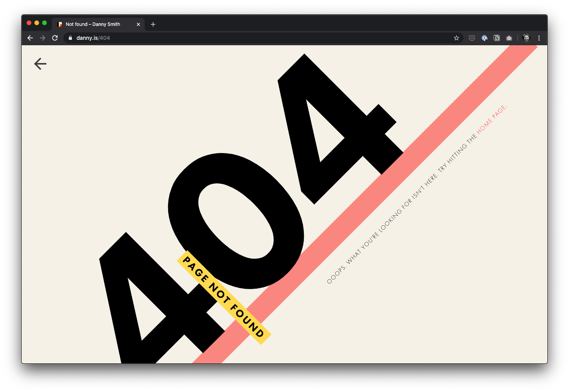569x392 pixels.
Task: Bookmark this page with the star icon
Action: pyautogui.click(x=457, y=38)
